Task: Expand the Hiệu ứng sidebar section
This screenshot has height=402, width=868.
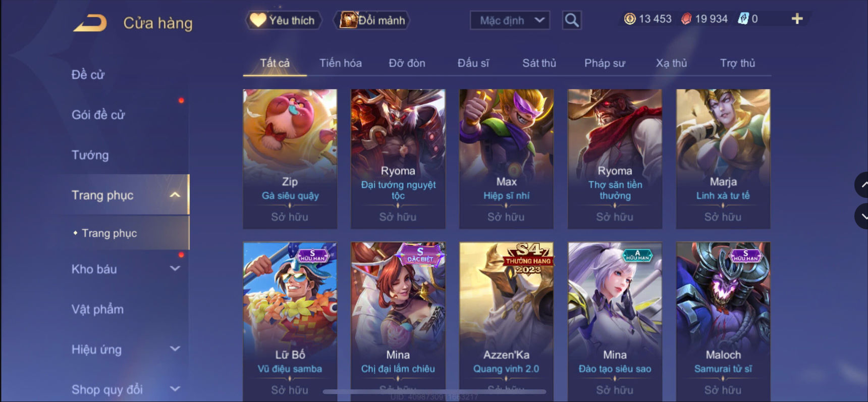Action: [175, 349]
